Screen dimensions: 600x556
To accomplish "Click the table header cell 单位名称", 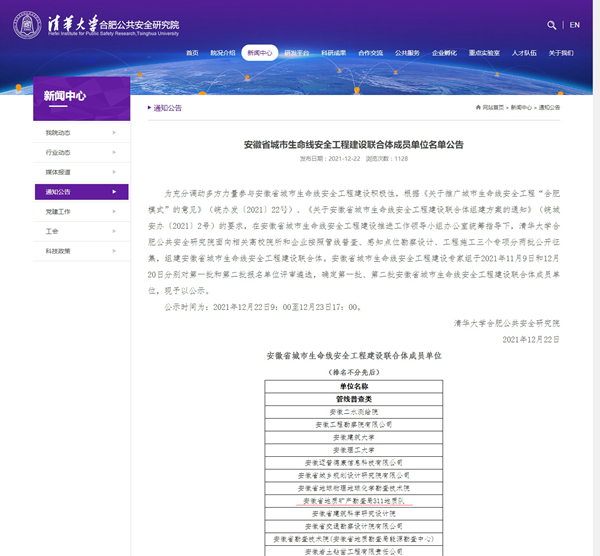I will 354,386.
